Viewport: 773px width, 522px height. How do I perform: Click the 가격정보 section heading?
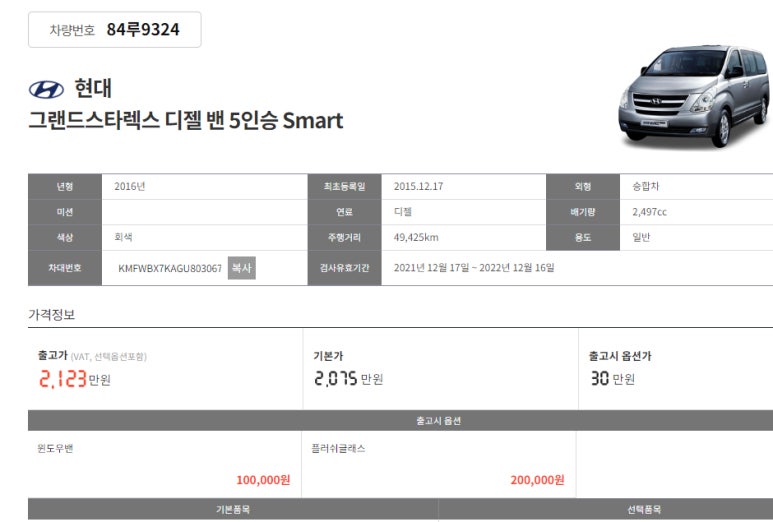(x=52, y=314)
